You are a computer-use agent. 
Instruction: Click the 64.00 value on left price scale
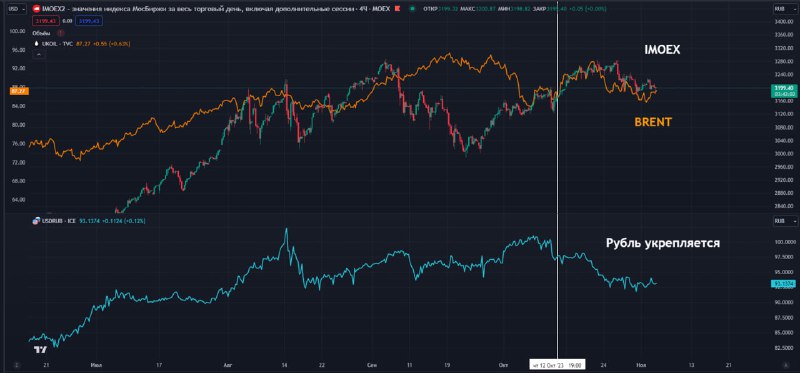pos(19,200)
